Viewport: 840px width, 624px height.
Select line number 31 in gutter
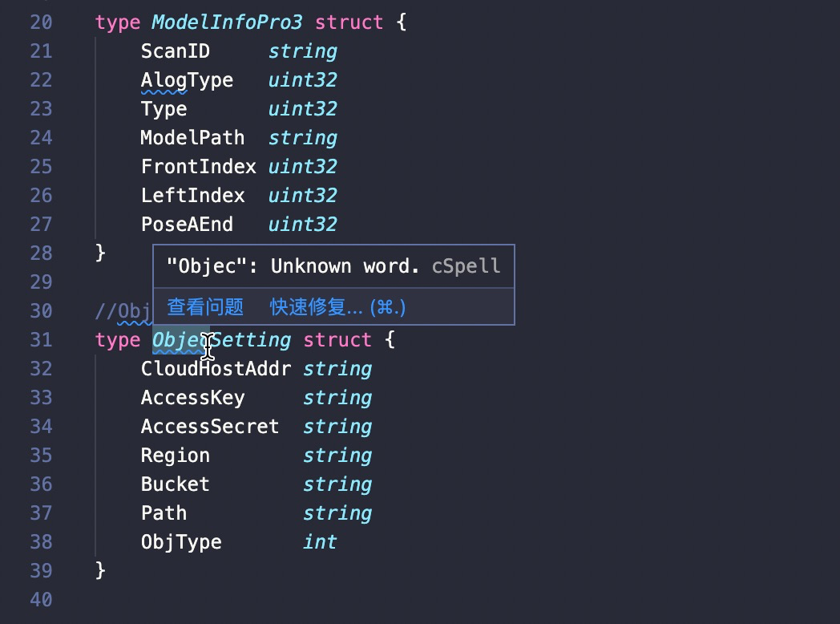(41, 340)
